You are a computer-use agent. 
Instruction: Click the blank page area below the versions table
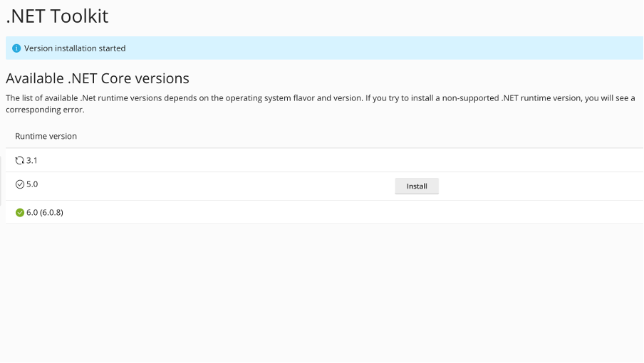(x=321, y=292)
